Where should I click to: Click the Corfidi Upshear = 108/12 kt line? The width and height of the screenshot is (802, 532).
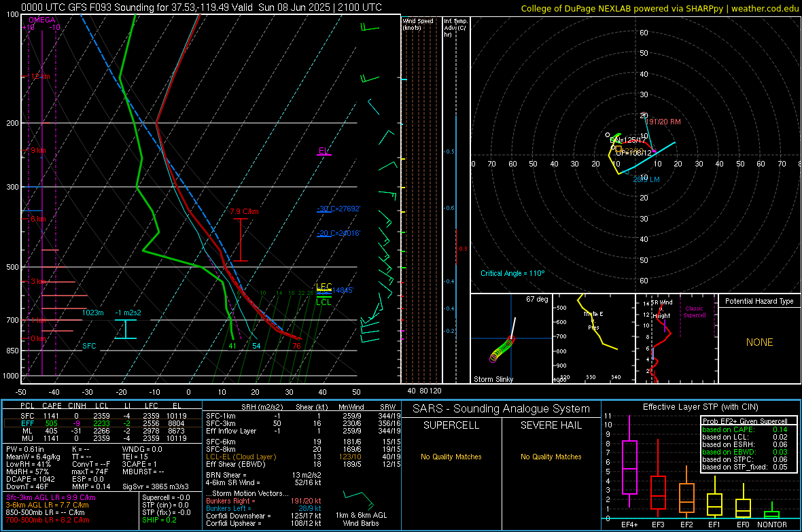coord(264,523)
